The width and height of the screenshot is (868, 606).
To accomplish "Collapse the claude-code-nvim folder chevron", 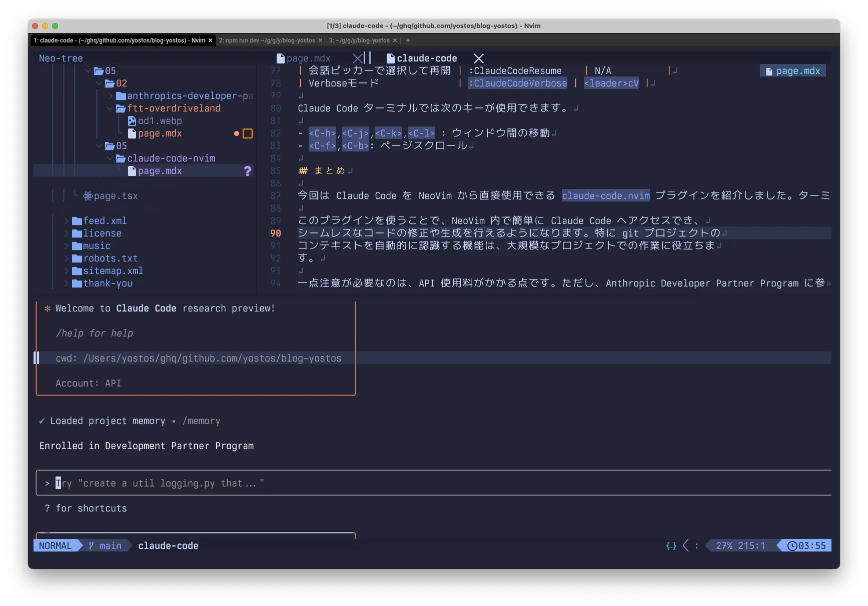I will pyautogui.click(x=110, y=158).
